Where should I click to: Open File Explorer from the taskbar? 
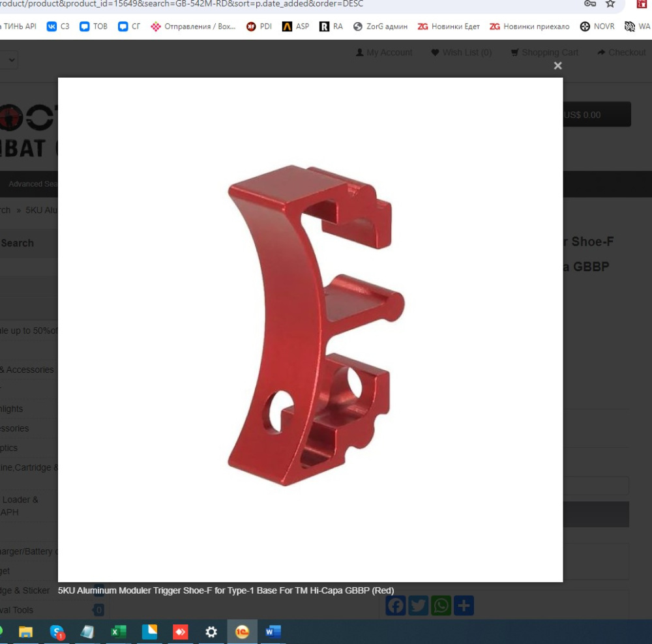[x=25, y=632]
